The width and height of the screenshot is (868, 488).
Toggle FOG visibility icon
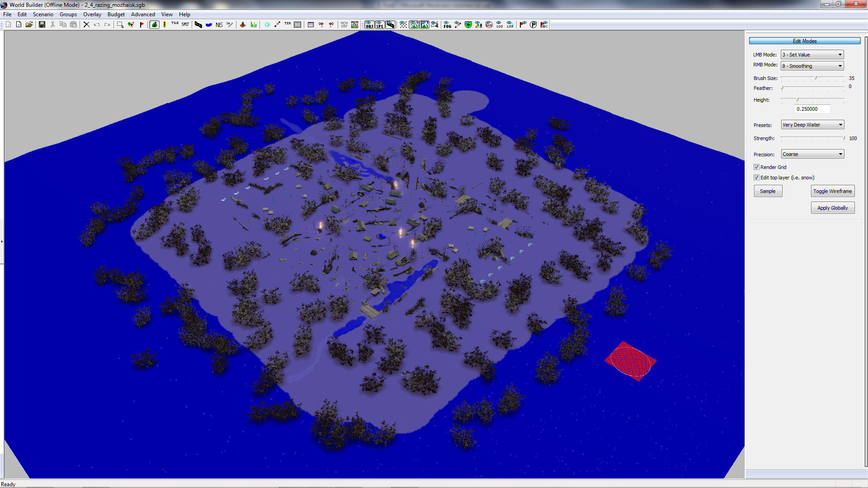tap(447, 25)
